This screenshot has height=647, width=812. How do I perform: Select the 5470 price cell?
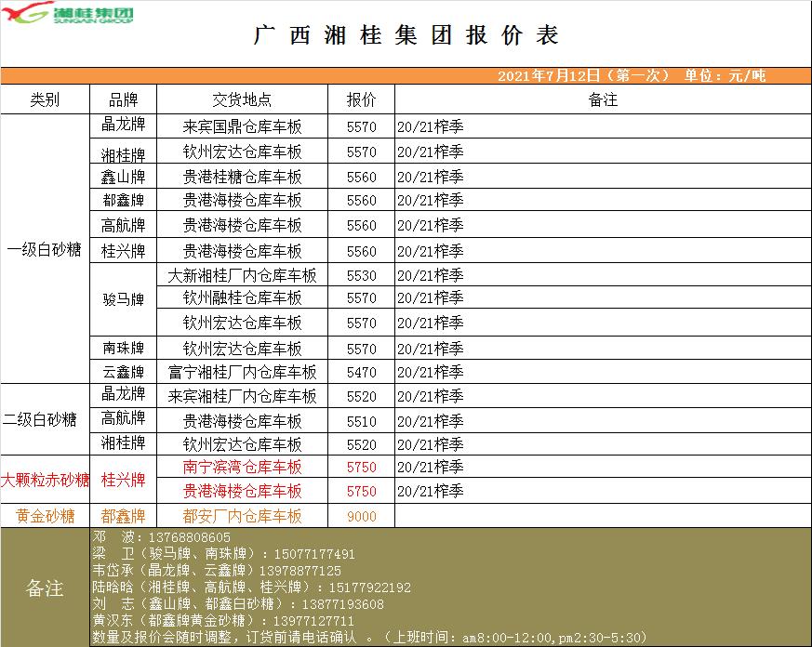tap(361, 372)
